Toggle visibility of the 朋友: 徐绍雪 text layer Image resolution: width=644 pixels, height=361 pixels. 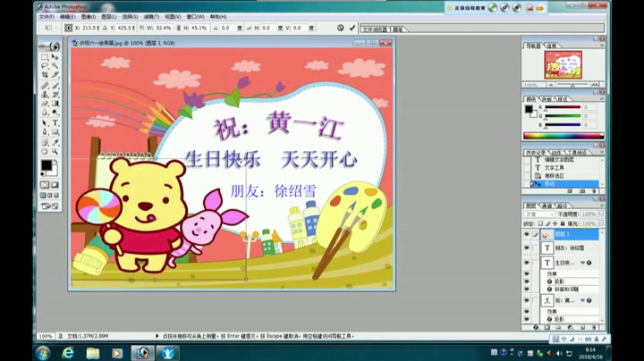[x=527, y=248]
